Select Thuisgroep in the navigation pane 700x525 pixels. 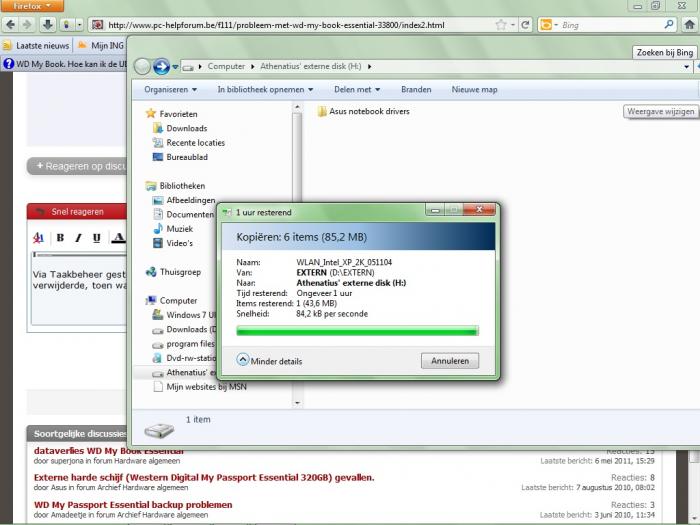click(x=173, y=272)
